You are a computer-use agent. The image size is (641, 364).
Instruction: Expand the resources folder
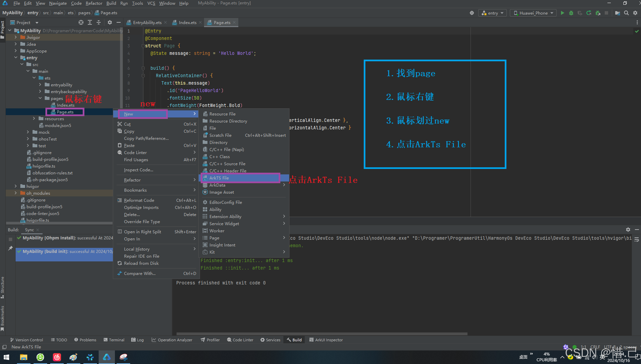(34, 119)
